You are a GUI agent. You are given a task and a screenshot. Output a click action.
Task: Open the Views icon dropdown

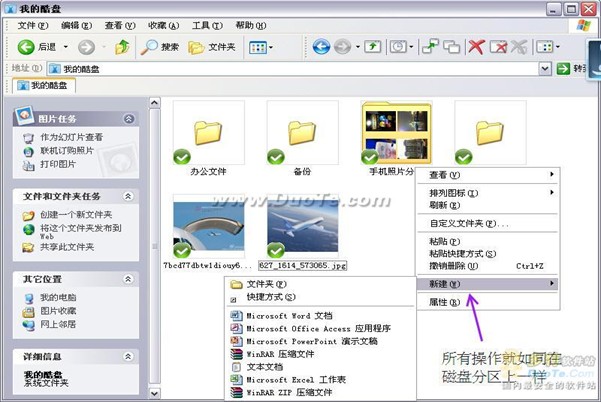tap(261, 48)
